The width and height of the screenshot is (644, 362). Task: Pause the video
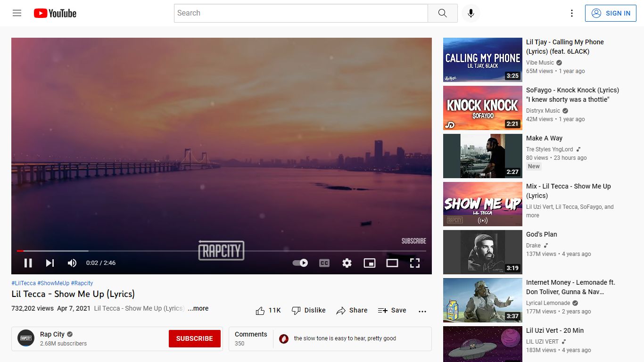click(x=28, y=263)
